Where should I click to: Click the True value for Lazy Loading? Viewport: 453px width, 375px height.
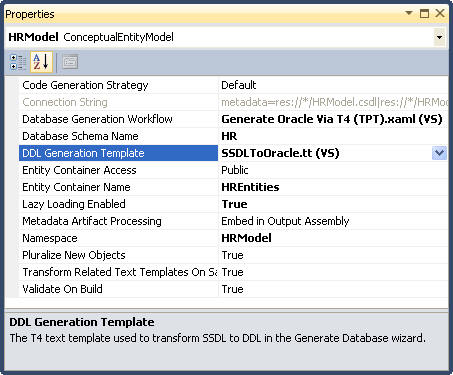(x=234, y=204)
